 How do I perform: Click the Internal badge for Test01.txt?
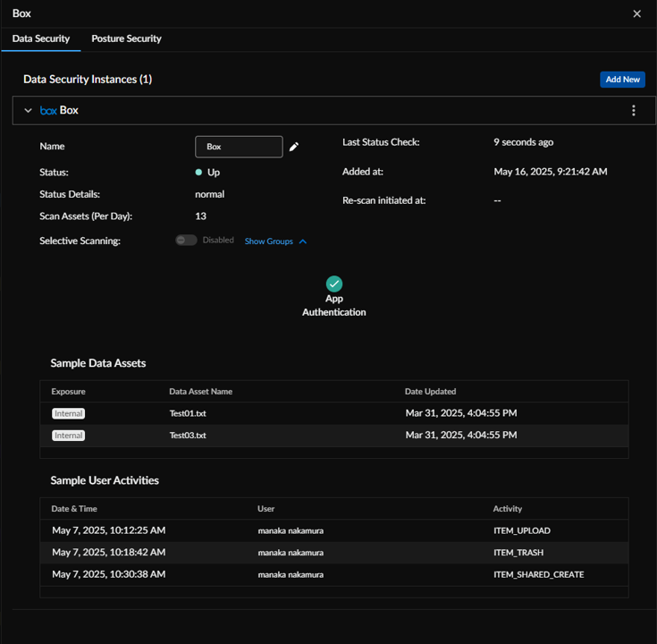point(68,413)
